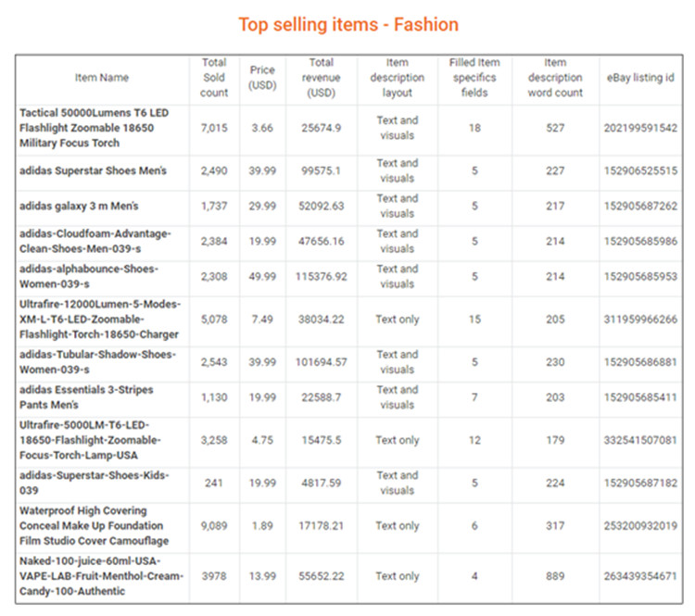The image size is (695, 616).
Task: Click sold count 9,089
Action: 214,526
